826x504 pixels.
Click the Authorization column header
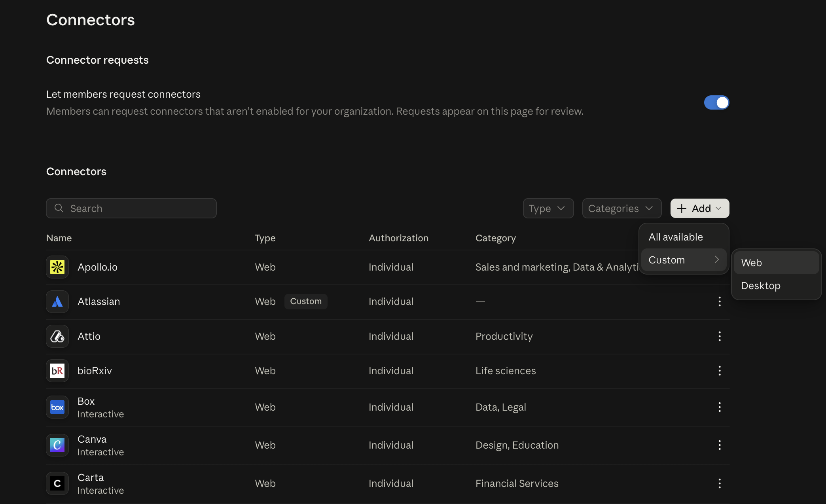click(398, 238)
